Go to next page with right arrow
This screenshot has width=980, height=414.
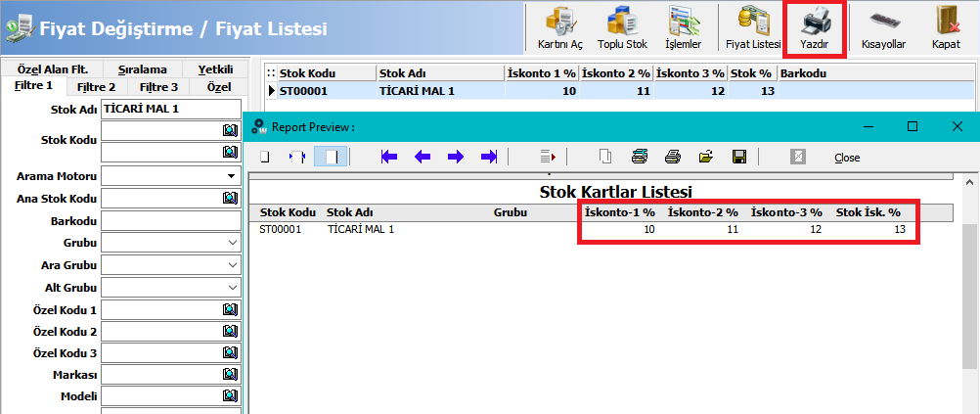point(456,157)
